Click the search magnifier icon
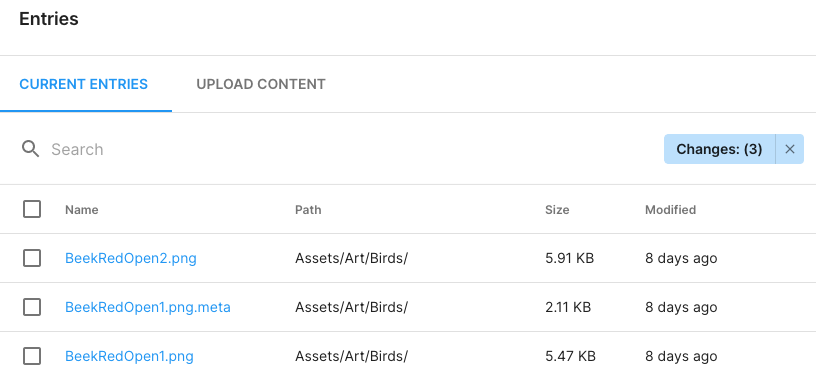Image resolution: width=816 pixels, height=376 pixels. 30,149
